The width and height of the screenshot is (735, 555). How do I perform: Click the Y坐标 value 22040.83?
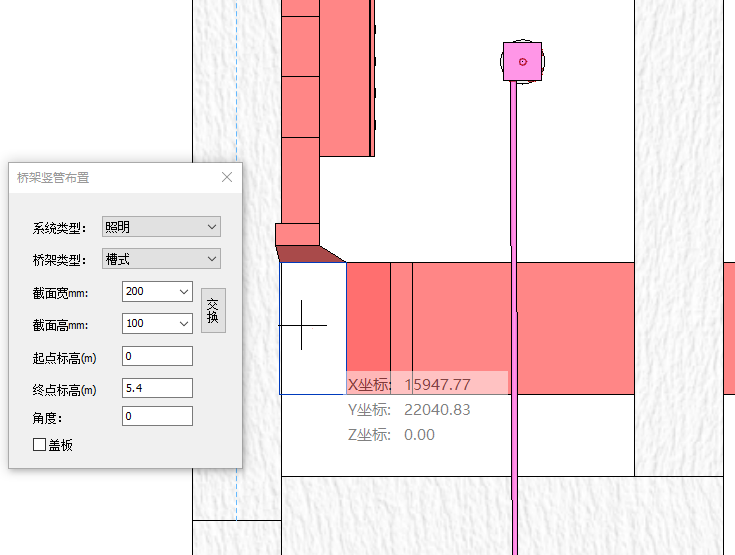click(437, 410)
